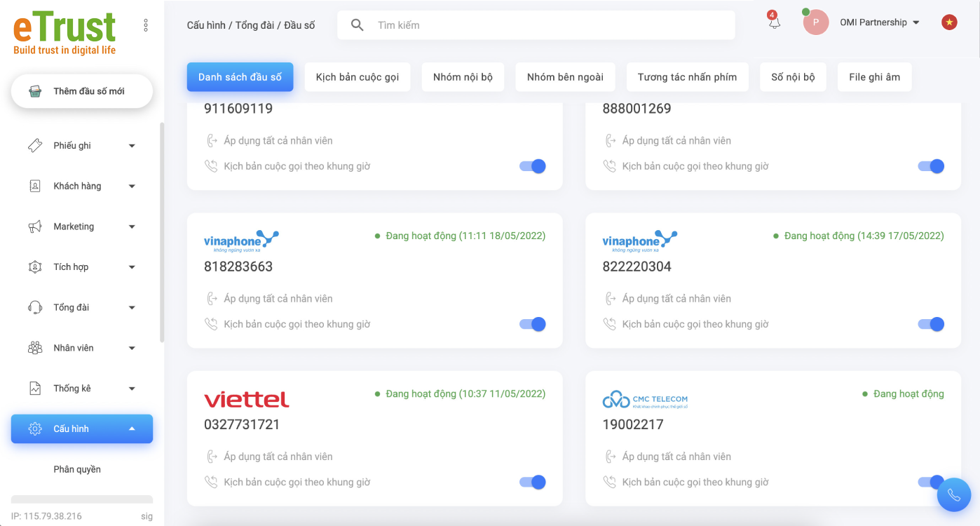Click the three-dot menu beside eTrust logo
Image resolution: width=980 pixels, height=526 pixels.
point(146,25)
